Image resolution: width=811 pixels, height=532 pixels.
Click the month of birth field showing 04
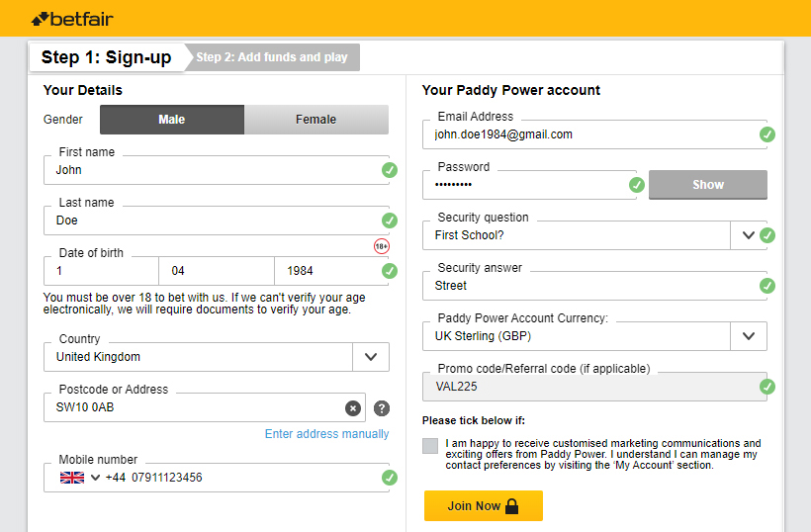(217, 271)
